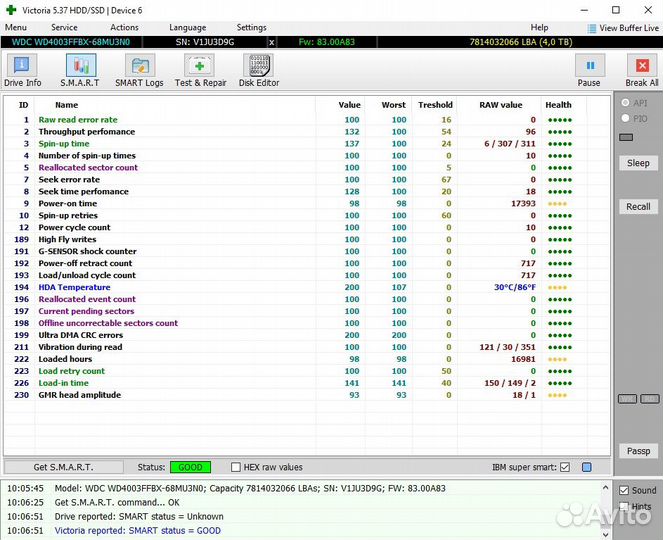
Task: Open the Actions menu
Action: 124,28
